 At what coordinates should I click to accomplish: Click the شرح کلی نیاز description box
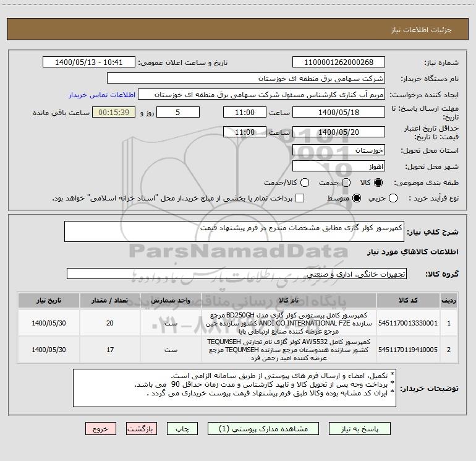[234, 231]
